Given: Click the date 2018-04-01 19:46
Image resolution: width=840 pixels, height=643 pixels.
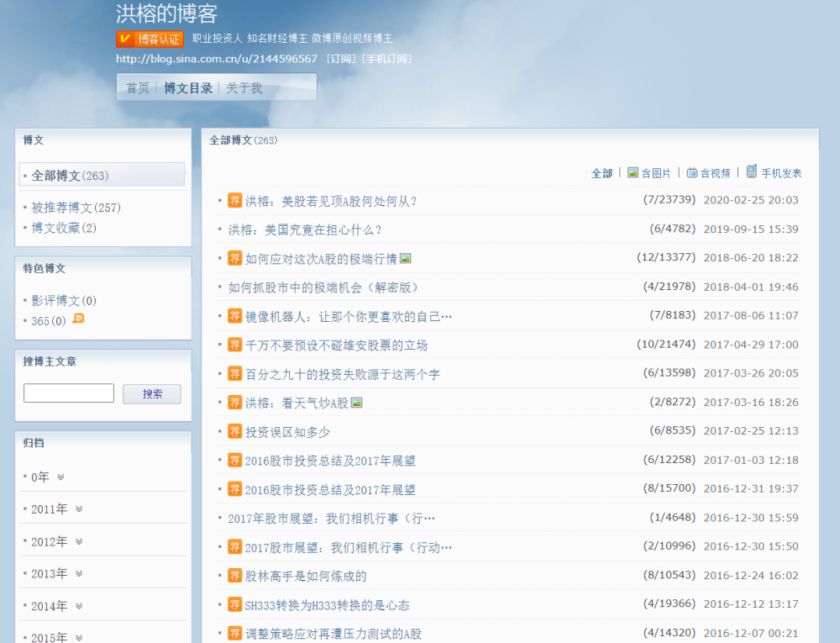Looking at the screenshot, I should [x=750, y=287].
